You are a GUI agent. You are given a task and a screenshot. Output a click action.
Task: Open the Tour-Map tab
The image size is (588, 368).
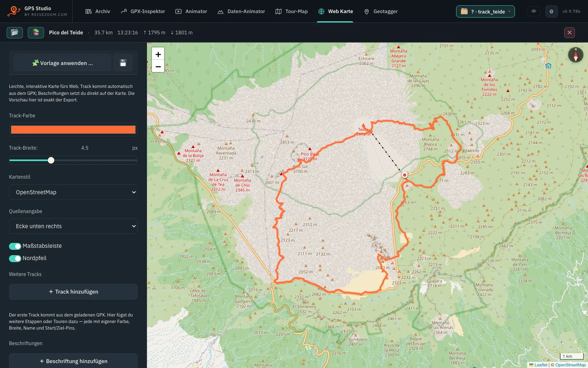pyautogui.click(x=292, y=11)
